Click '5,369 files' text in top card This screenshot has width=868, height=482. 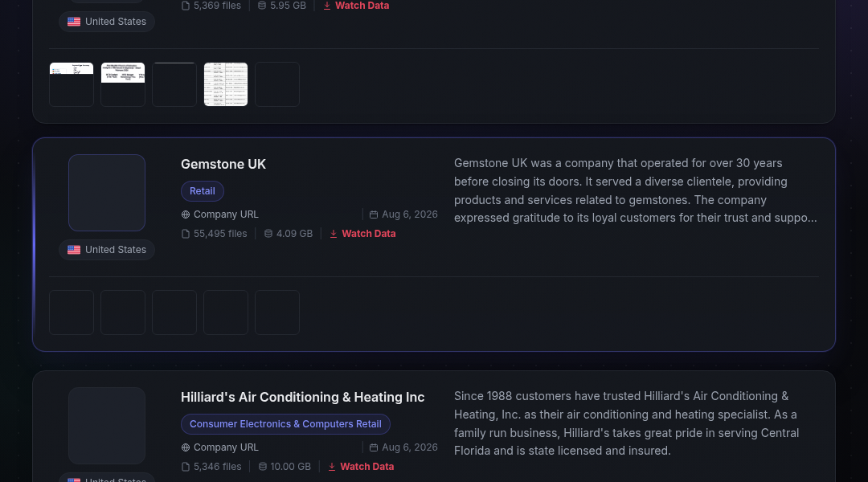tap(217, 6)
